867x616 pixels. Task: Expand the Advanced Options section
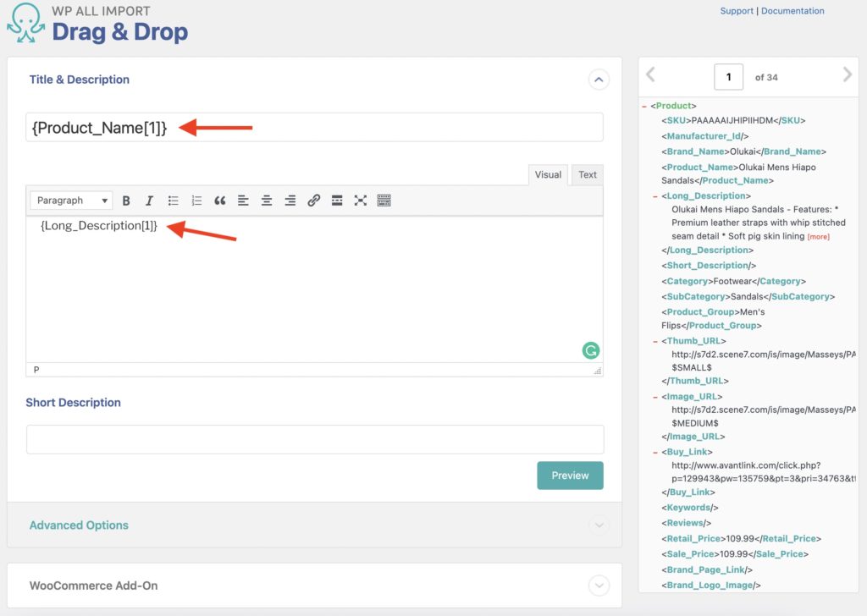(x=599, y=525)
